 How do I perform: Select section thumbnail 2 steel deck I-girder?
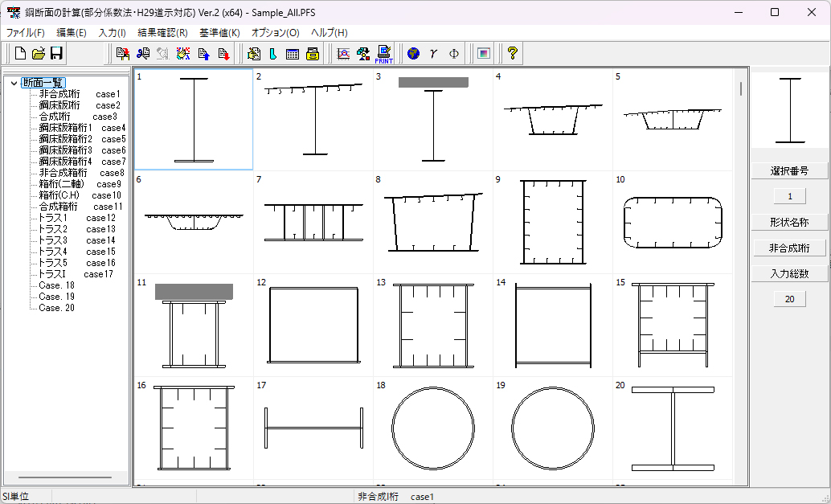click(x=313, y=119)
